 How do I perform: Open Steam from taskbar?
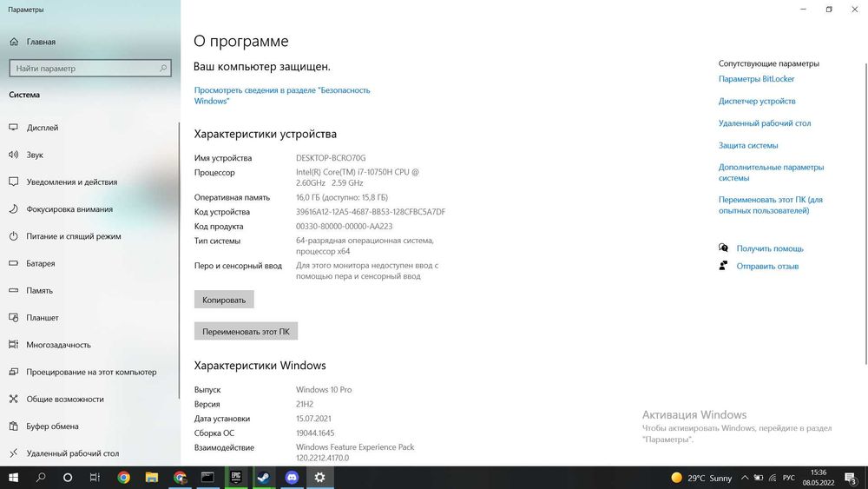264,478
